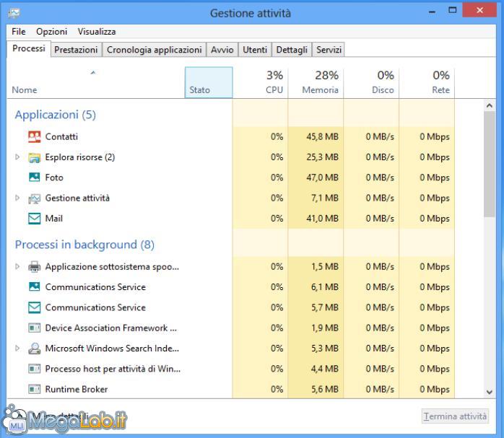The height and width of the screenshot is (438, 504).
Task: Switch to Cronologia applicazioni tab
Action: (x=155, y=50)
